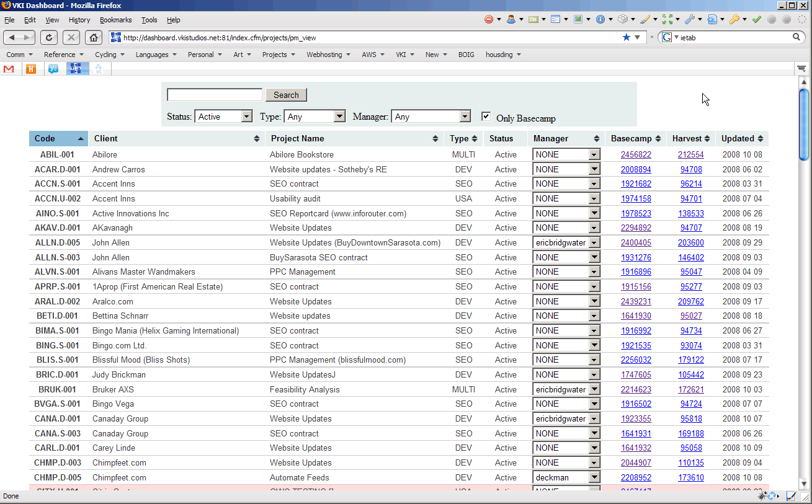Image resolution: width=812 pixels, height=504 pixels.
Task: Open manager dropdown for CHMP.D-005 row
Action: (x=566, y=477)
